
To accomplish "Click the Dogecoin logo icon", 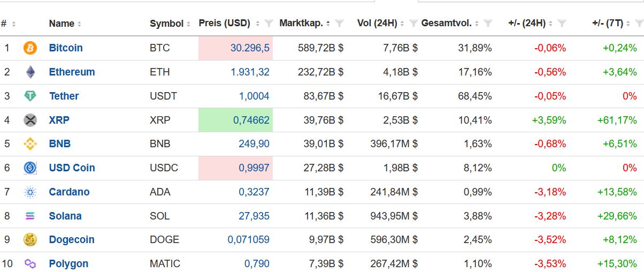I will pyautogui.click(x=30, y=240).
